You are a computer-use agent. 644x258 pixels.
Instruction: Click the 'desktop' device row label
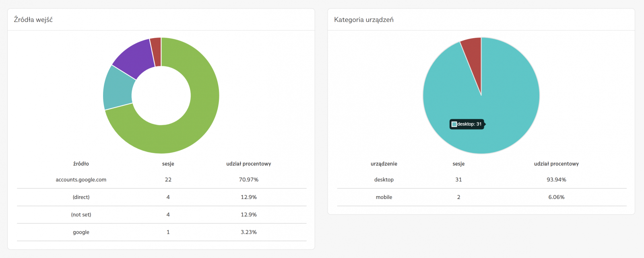point(384,180)
